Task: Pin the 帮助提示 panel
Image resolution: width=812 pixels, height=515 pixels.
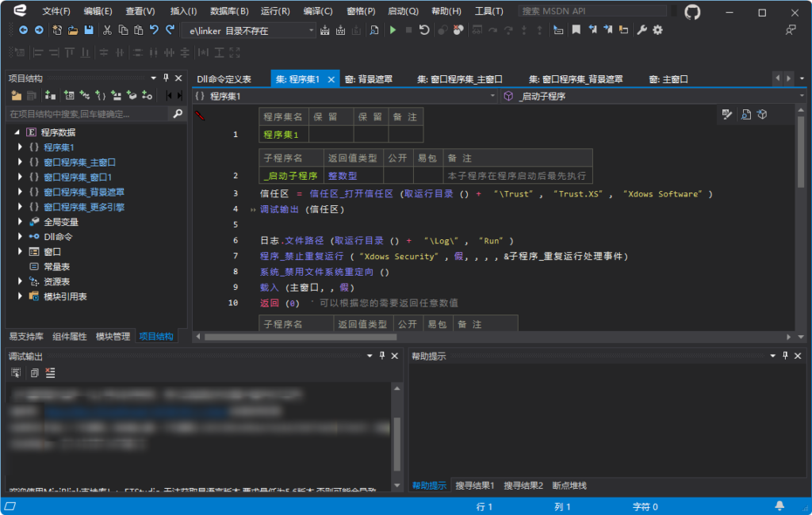Action: point(785,356)
